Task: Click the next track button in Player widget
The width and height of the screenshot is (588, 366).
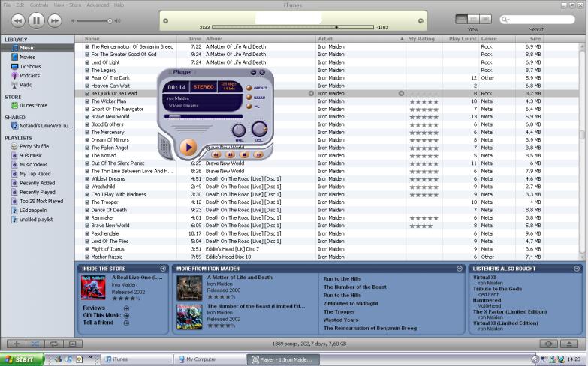Action: pyautogui.click(x=258, y=154)
